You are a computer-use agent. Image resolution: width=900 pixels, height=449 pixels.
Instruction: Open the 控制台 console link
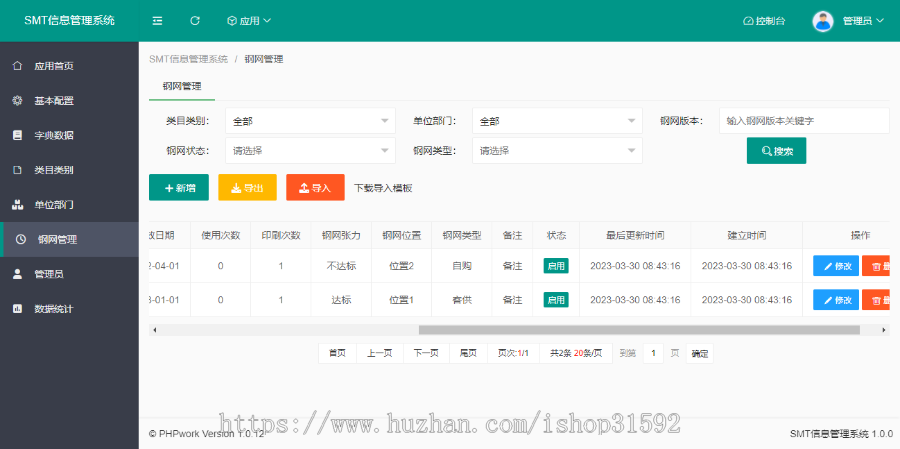click(x=764, y=21)
